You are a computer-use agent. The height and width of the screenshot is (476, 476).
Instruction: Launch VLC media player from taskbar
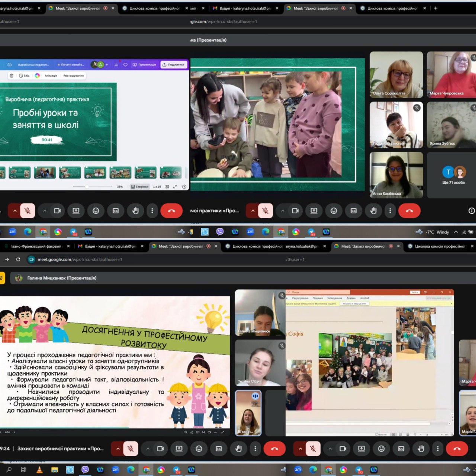click(x=39, y=470)
